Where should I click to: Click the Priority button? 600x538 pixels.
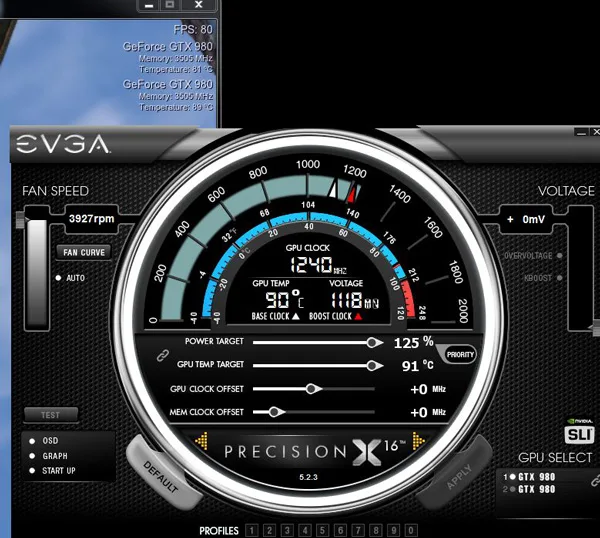click(x=460, y=354)
